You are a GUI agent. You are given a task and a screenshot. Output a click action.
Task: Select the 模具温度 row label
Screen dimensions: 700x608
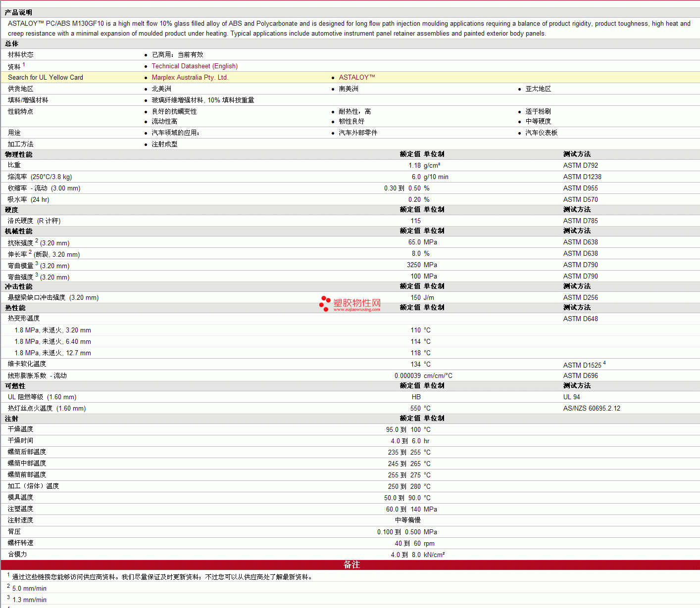click(x=21, y=497)
